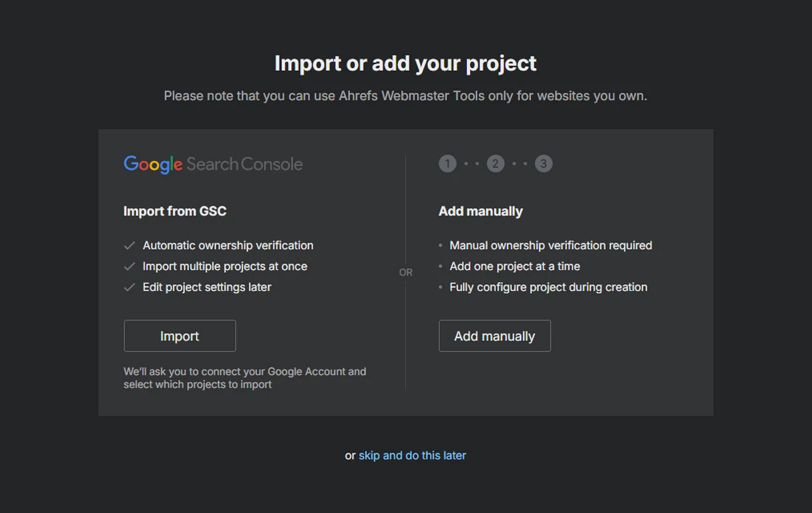The width and height of the screenshot is (812, 513).
Task: Click checkmark beside Import multiple projects
Action: (x=130, y=267)
